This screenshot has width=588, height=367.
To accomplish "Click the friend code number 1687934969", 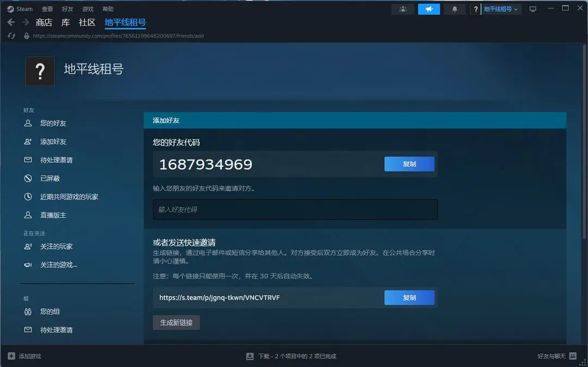I will (x=205, y=164).
